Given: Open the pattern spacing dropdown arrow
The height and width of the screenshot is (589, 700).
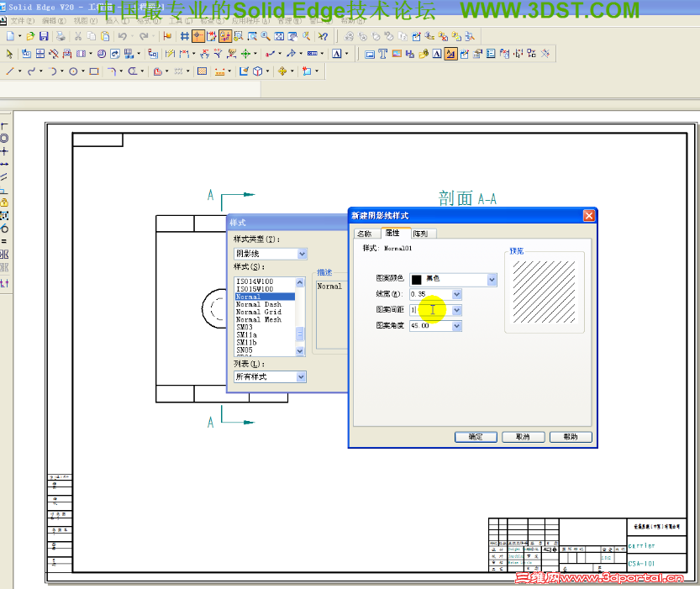Looking at the screenshot, I should (x=456, y=310).
